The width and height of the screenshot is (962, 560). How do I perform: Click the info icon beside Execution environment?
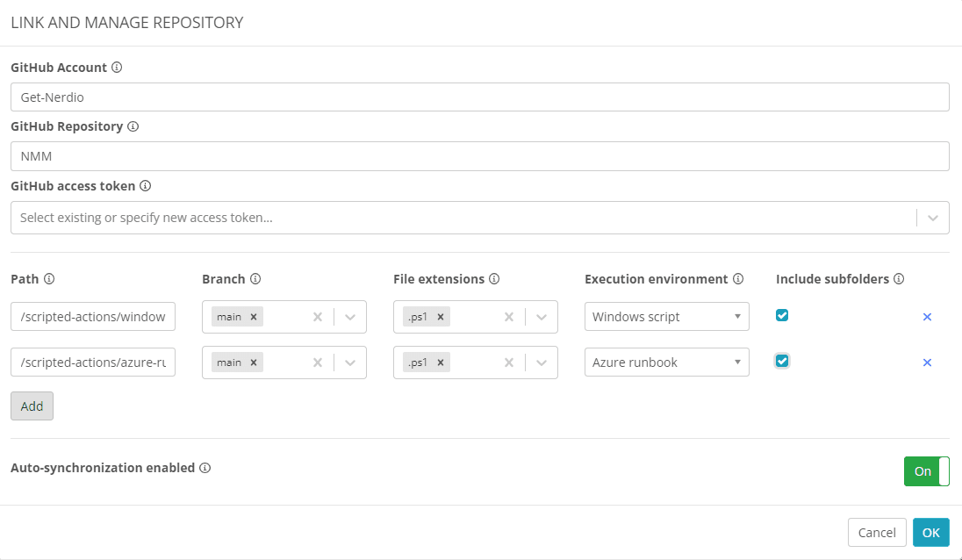pyautogui.click(x=738, y=279)
